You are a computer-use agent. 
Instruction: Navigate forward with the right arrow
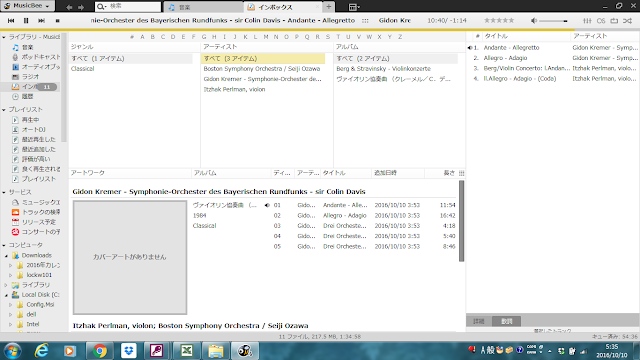(x=81, y=7)
